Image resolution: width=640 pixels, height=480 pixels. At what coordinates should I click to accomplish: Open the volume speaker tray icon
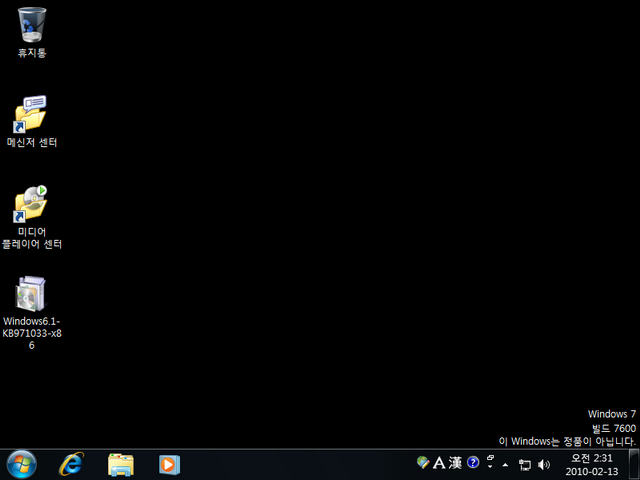coord(544,464)
